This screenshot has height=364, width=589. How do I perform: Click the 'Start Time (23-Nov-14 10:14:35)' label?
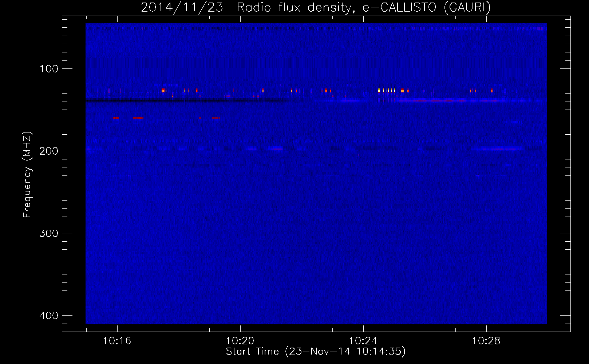[x=316, y=352]
